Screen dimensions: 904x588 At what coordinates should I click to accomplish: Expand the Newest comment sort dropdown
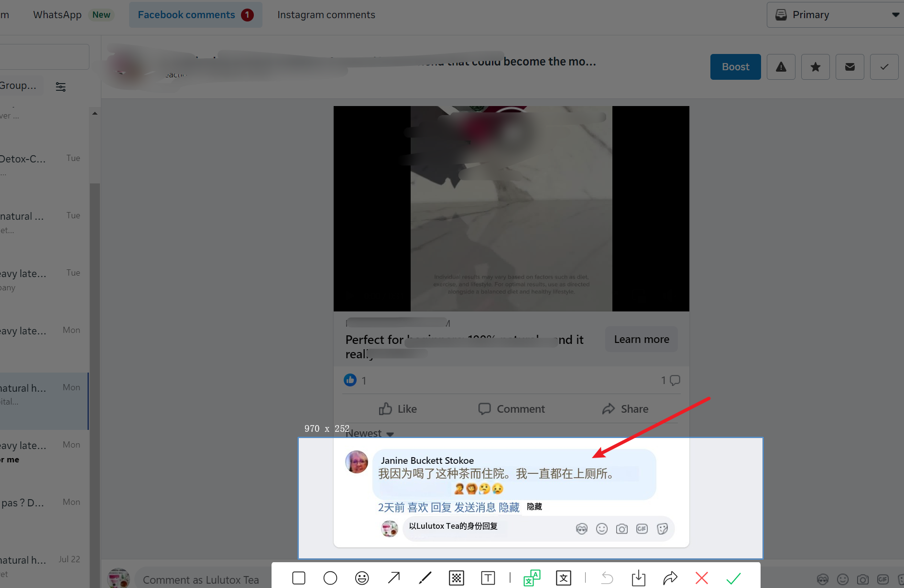pos(370,433)
